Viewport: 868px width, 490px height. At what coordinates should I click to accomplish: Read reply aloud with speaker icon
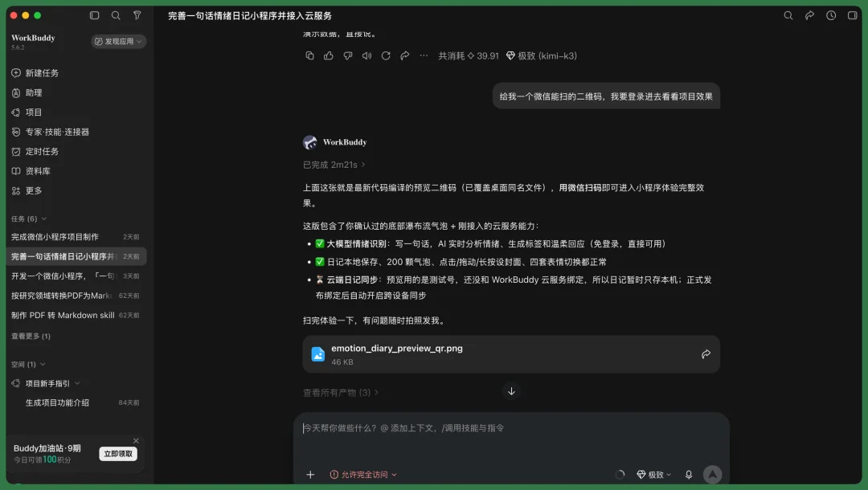[x=366, y=55]
